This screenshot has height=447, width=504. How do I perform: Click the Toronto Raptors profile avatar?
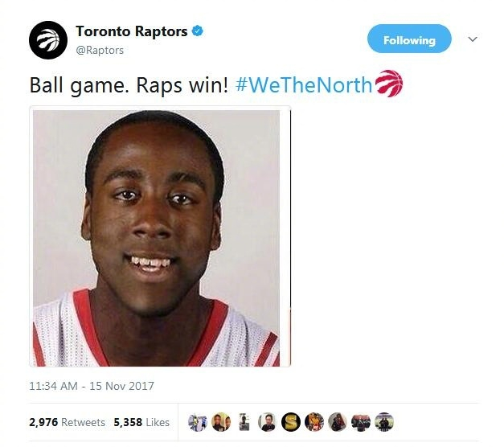pyautogui.click(x=48, y=40)
